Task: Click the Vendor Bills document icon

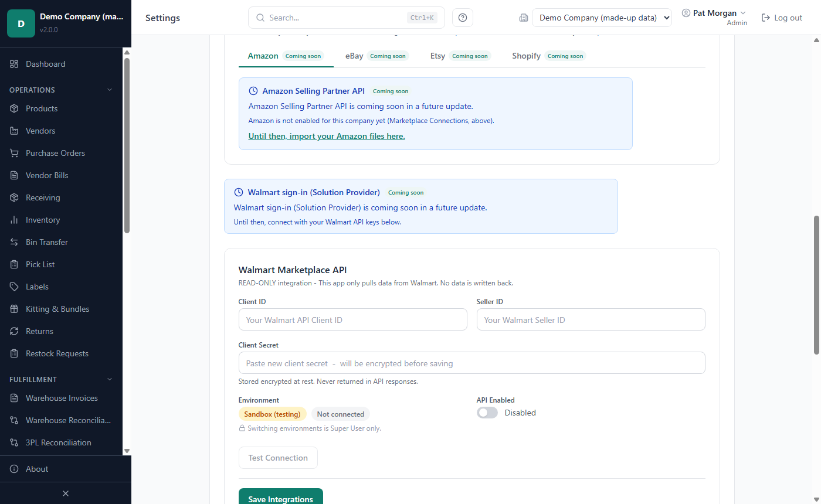Action: click(x=14, y=175)
